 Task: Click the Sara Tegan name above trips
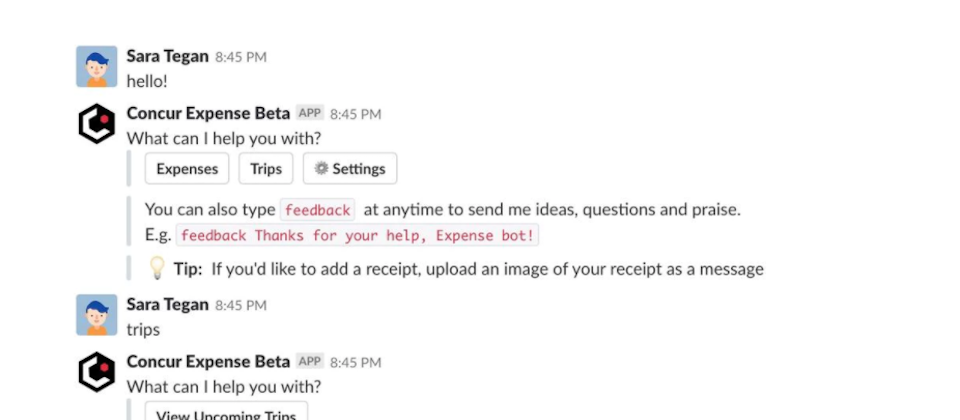coord(167,304)
